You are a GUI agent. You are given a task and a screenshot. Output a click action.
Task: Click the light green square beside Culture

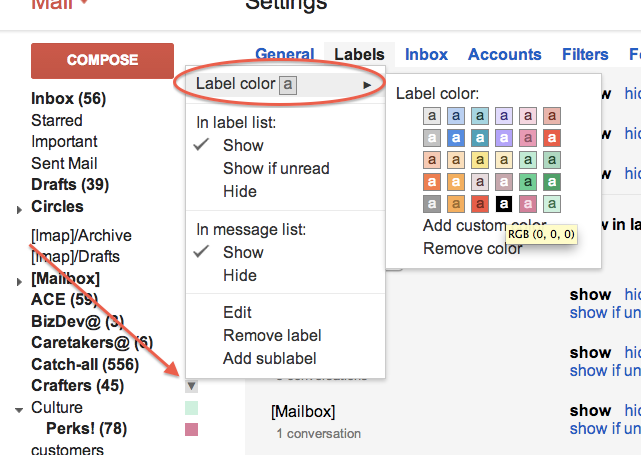click(x=191, y=408)
